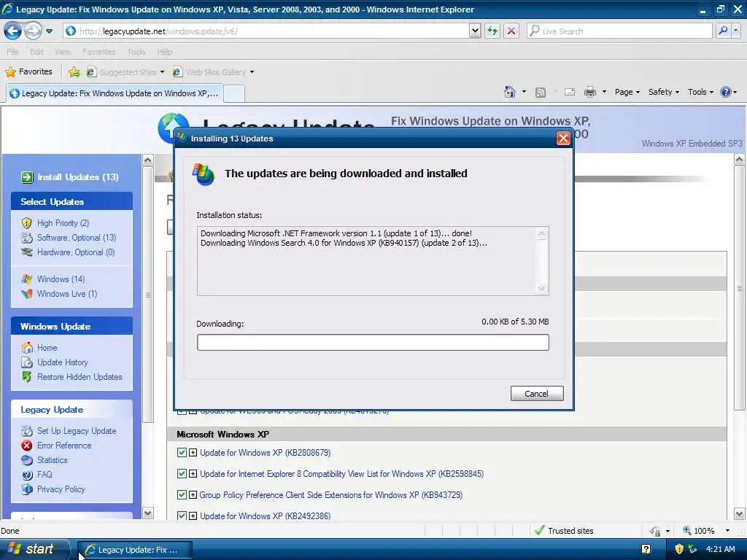Open Windows (14) product category
The width and height of the screenshot is (747, 560).
point(61,279)
